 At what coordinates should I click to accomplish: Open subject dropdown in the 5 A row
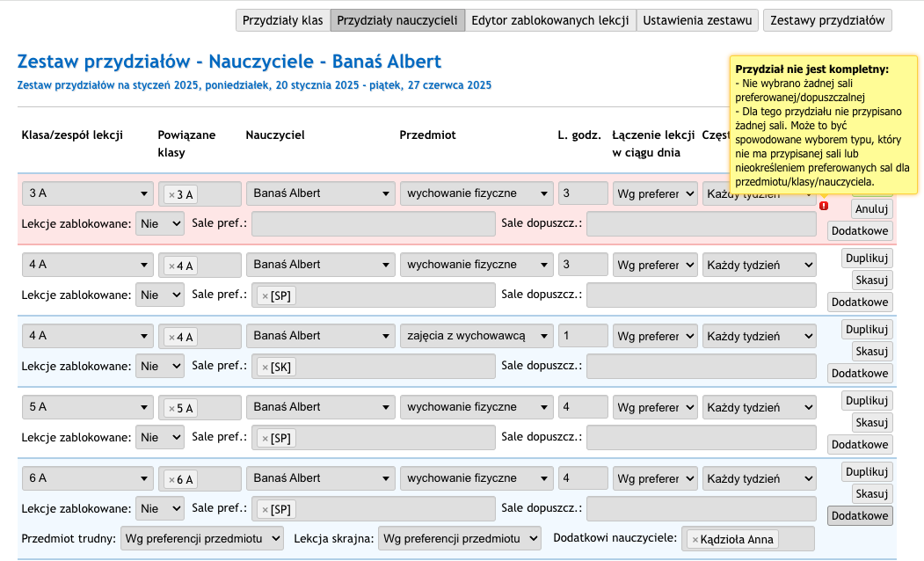click(x=477, y=407)
